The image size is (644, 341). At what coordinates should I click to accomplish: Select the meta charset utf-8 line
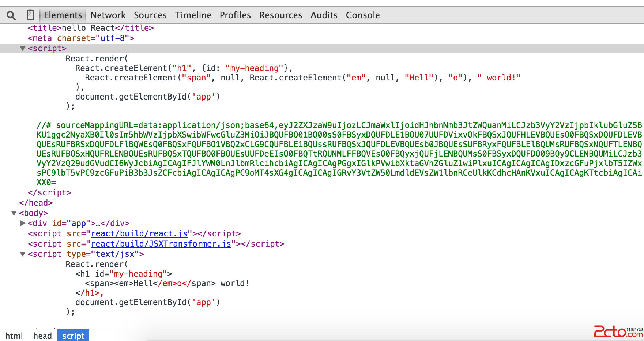point(81,38)
